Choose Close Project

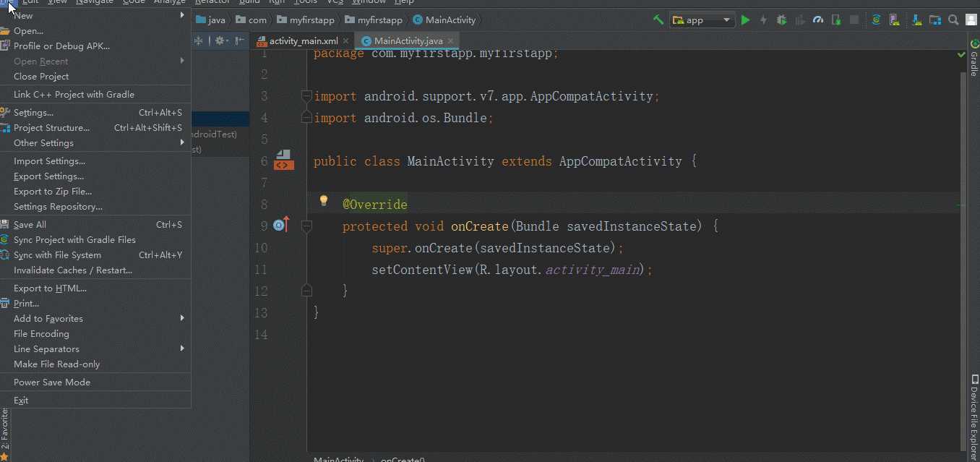[95, 76]
